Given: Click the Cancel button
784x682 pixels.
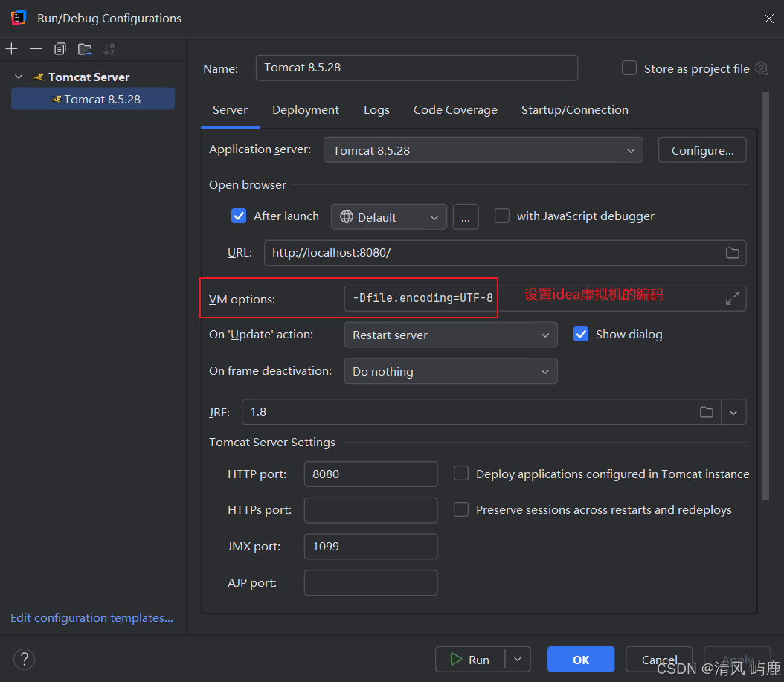Looking at the screenshot, I should point(660,659).
